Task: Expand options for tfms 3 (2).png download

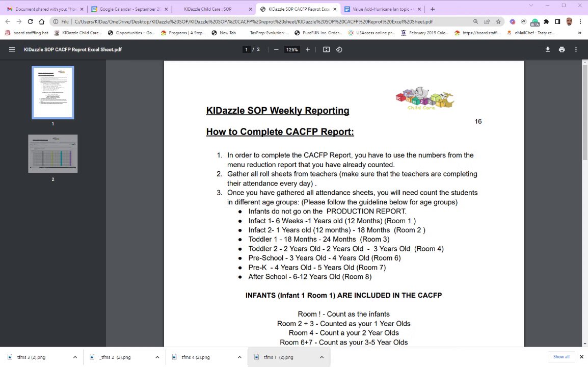Action: click(x=75, y=357)
